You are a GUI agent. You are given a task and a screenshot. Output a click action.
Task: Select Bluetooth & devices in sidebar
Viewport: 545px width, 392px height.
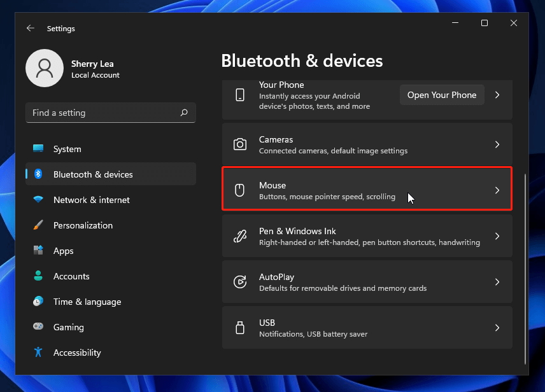(111, 174)
